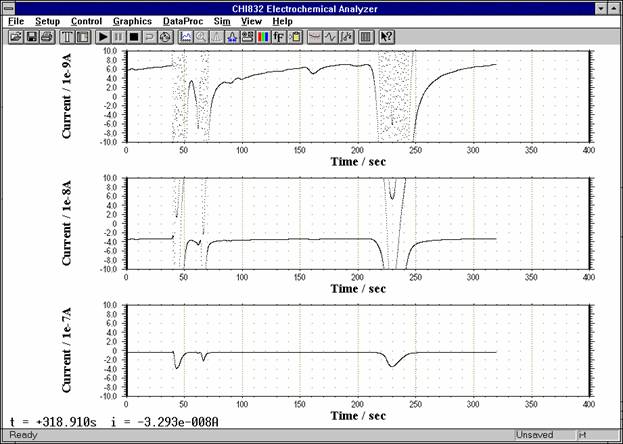623x444 pixels.
Task: Expand the Graphics menu
Action: 132,21
